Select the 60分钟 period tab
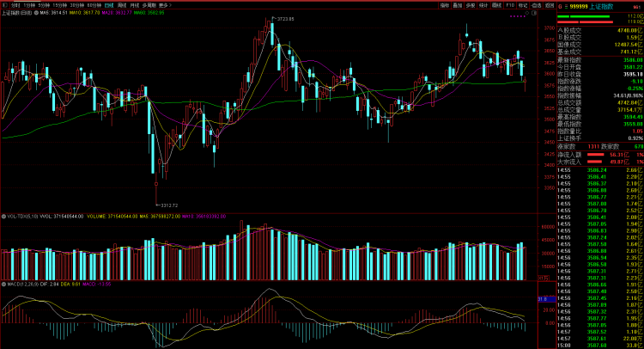 (92, 4)
